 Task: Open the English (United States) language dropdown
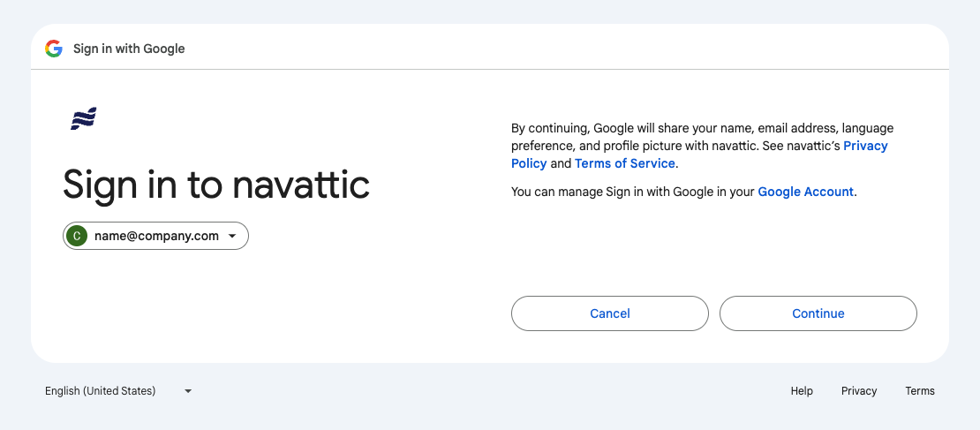point(101,391)
